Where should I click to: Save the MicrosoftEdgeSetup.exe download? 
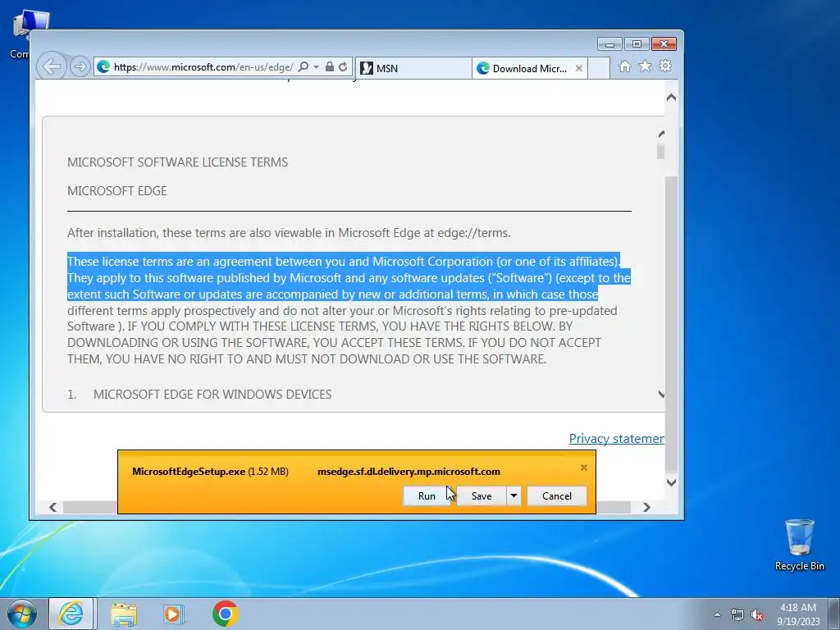pyautogui.click(x=481, y=496)
